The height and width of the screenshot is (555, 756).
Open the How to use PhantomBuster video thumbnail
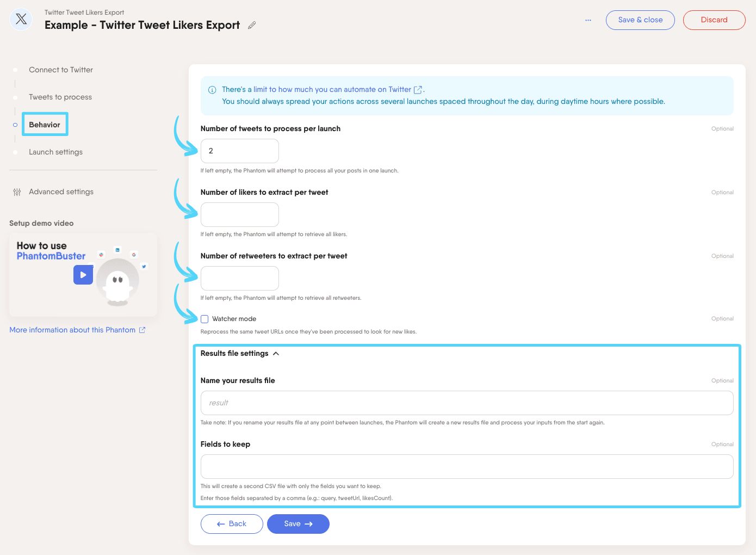(83, 275)
